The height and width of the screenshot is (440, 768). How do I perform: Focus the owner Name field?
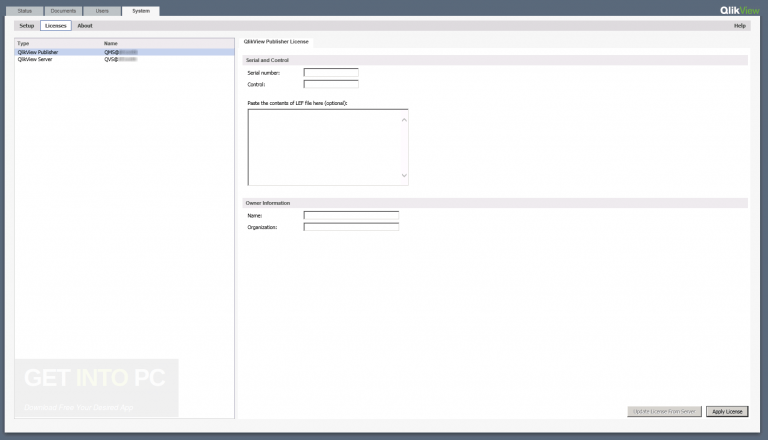click(x=351, y=215)
